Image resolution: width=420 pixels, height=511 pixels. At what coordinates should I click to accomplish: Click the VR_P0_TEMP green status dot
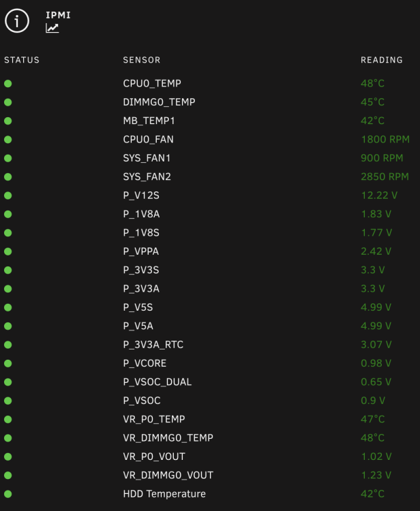pyautogui.click(x=8, y=420)
